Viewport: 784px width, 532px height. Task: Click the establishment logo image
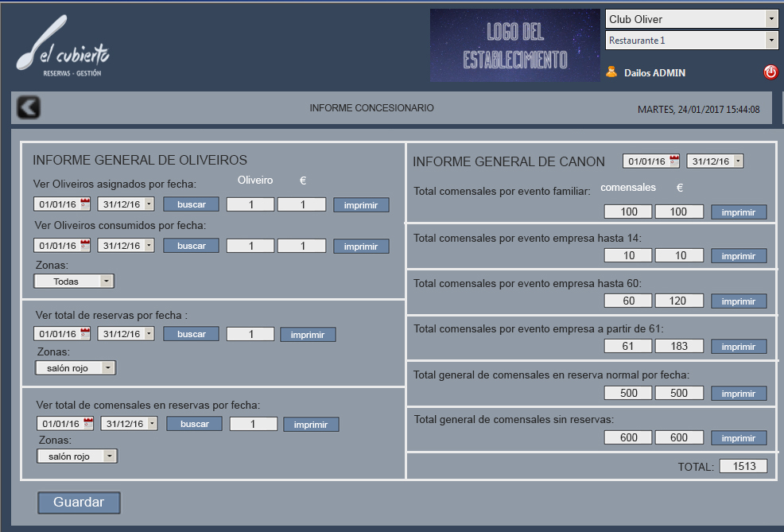(x=515, y=45)
